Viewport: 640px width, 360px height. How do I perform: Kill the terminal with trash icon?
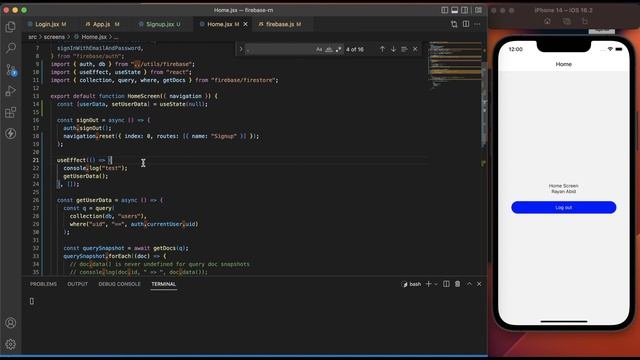[458, 284]
